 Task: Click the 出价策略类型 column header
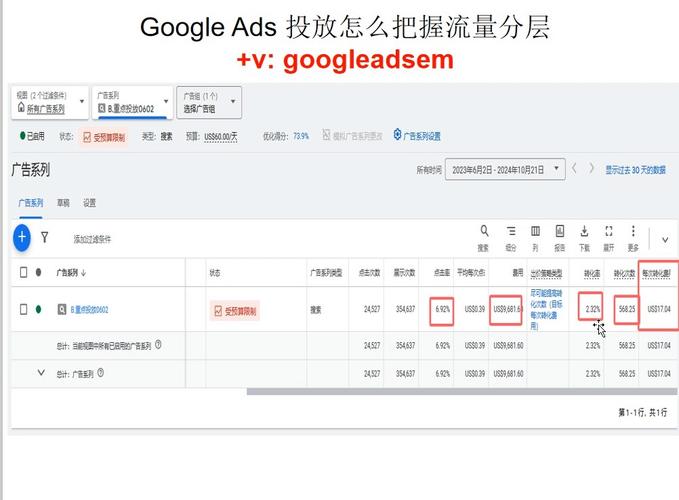(546, 273)
